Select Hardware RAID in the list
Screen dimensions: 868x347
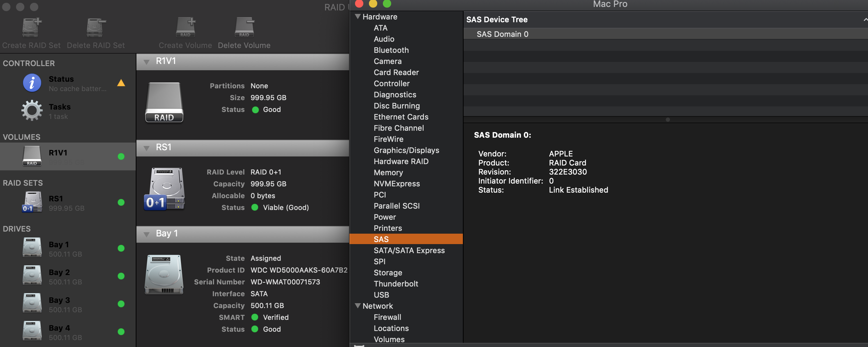click(x=401, y=161)
